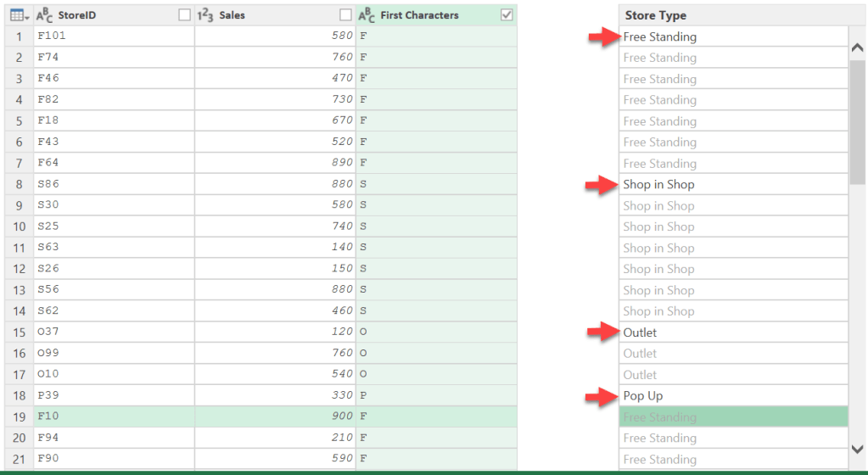Click the 123 number type icon of Sales
The width and height of the screenshot is (868, 475).
point(205,15)
